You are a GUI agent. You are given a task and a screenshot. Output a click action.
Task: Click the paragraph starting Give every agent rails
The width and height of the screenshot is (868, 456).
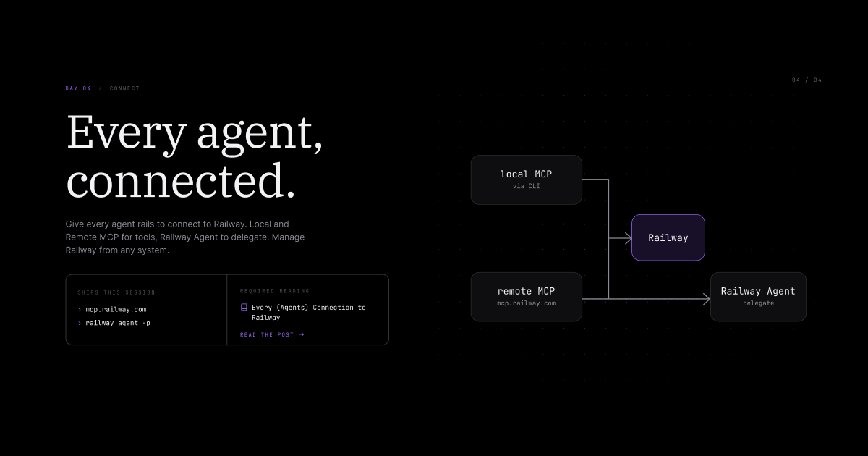pyautogui.click(x=185, y=237)
